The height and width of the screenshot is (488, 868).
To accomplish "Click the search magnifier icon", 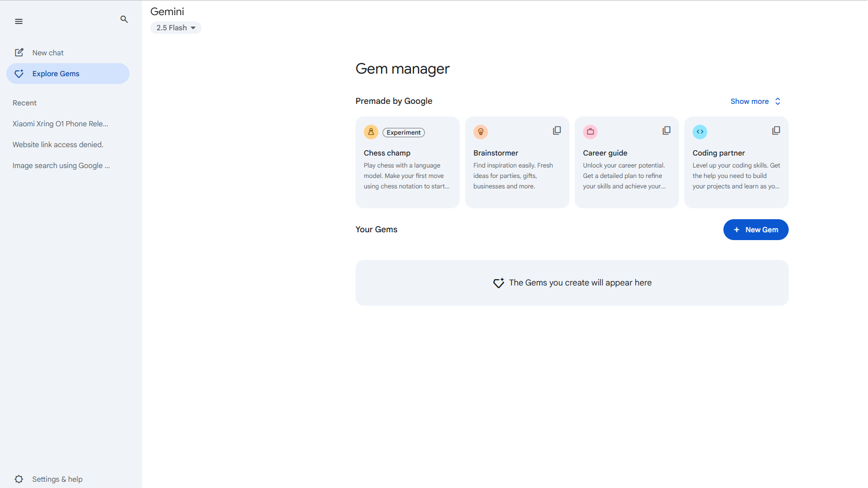I will (x=124, y=19).
